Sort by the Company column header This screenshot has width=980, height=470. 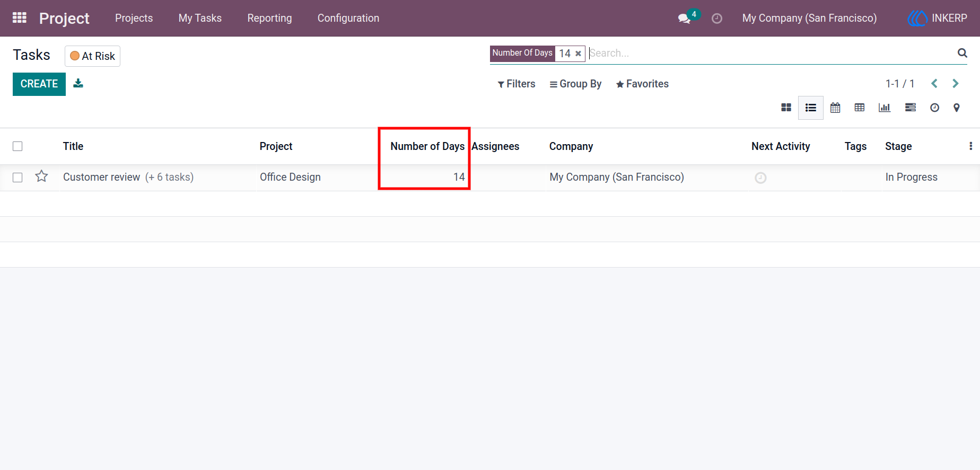pyautogui.click(x=571, y=146)
